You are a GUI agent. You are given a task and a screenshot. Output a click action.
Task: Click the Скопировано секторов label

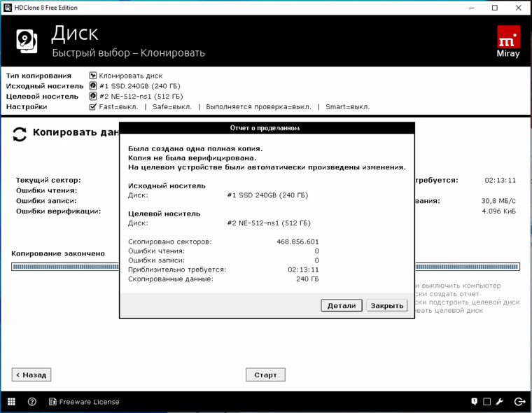click(x=169, y=242)
